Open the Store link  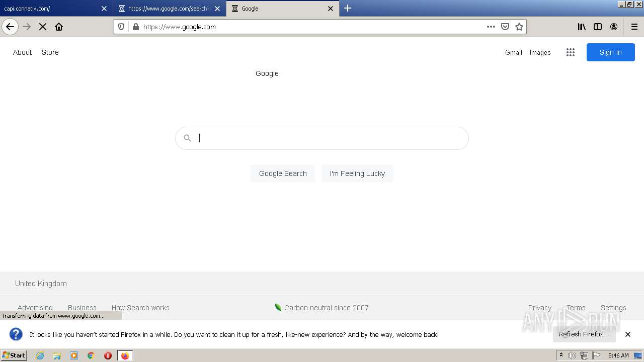point(50,52)
